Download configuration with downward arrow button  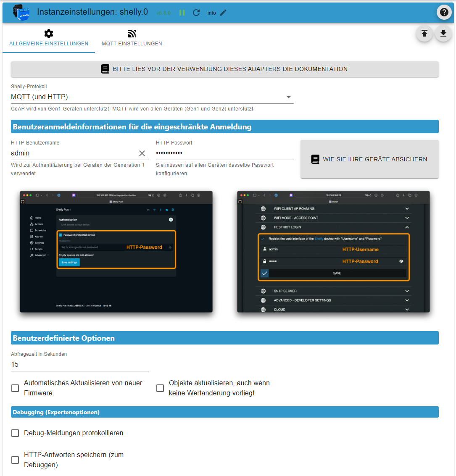click(x=443, y=33)
